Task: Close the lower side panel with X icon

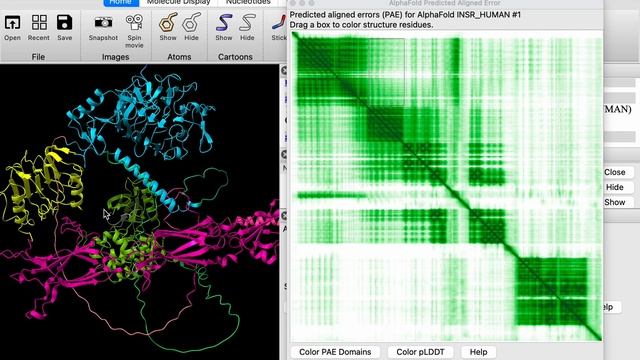Action: pyautogui.click(x=284, y=216)
